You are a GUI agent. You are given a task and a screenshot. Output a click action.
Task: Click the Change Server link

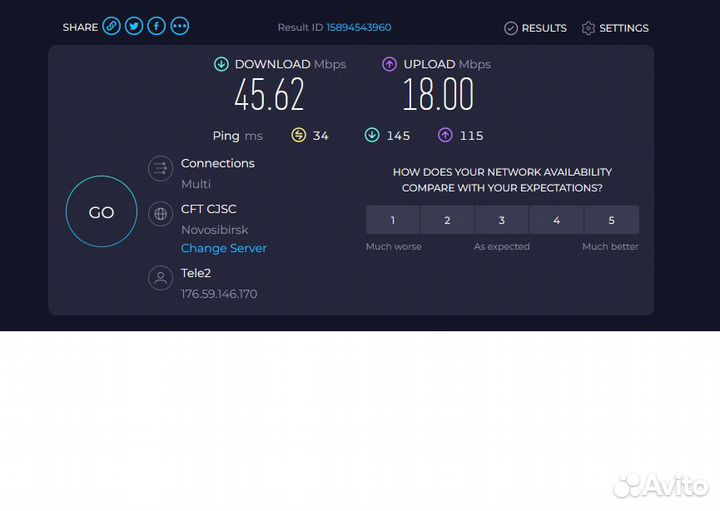coord(224,248)
